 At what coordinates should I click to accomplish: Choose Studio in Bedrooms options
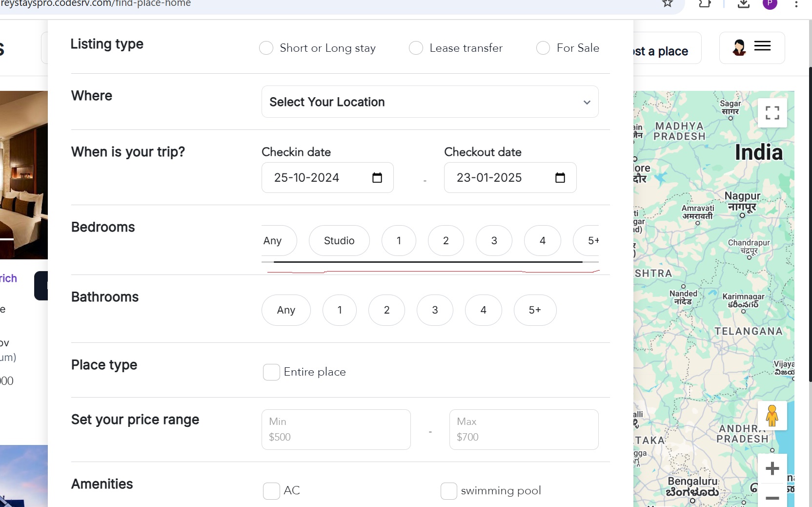coord(339,241)
